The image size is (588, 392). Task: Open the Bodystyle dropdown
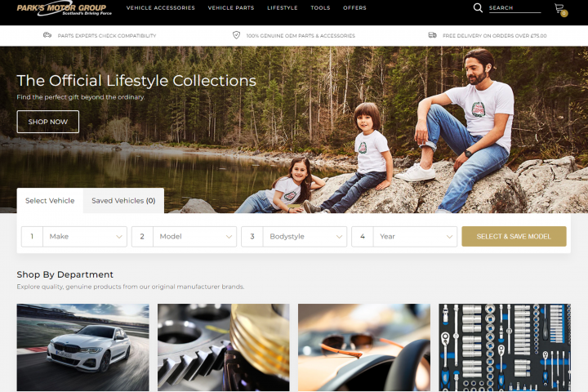coord(294,236)
